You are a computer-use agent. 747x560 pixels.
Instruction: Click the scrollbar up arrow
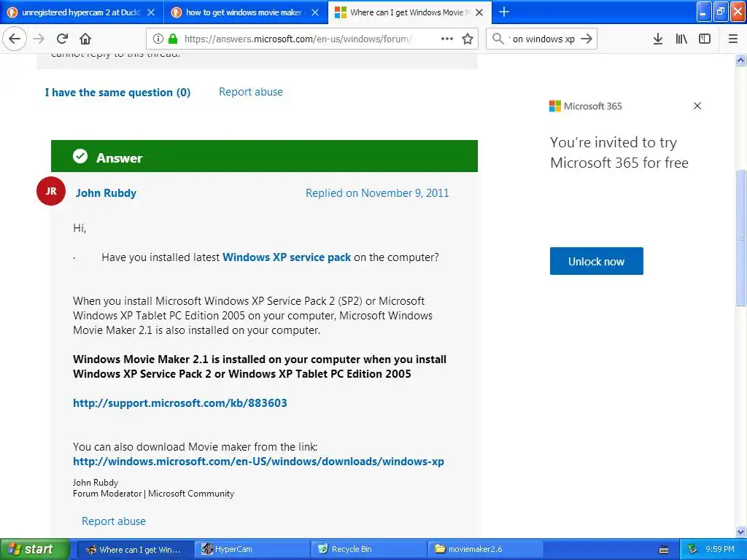pos(741,60)
